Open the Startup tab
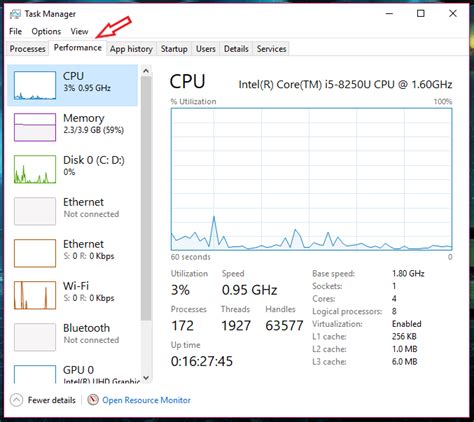Screen dimensions: 474x422 [x=174, y=49]
